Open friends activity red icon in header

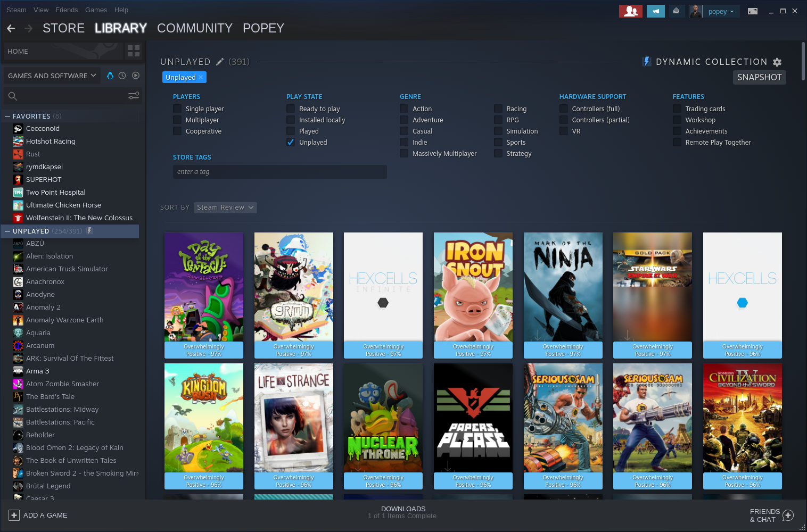coord(631,11)
